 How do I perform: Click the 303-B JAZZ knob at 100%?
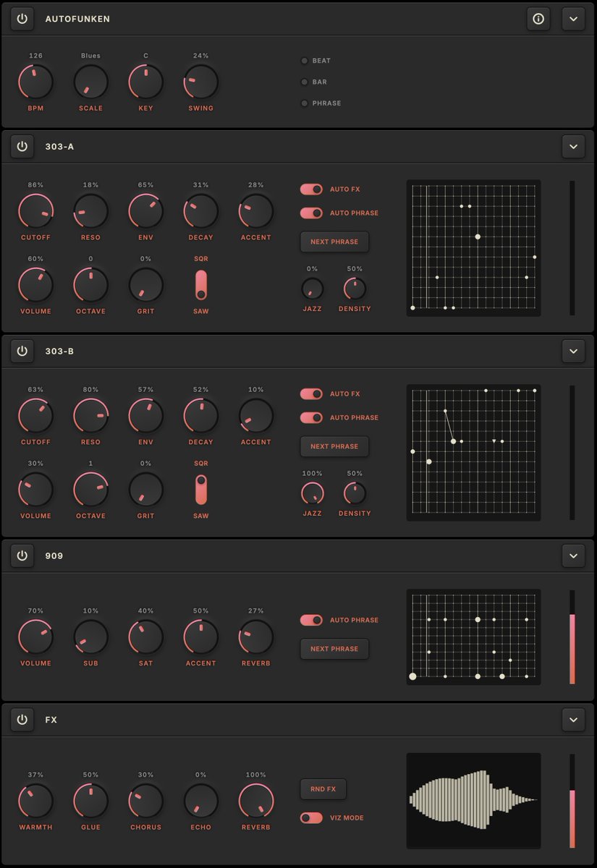click(312, 493)
